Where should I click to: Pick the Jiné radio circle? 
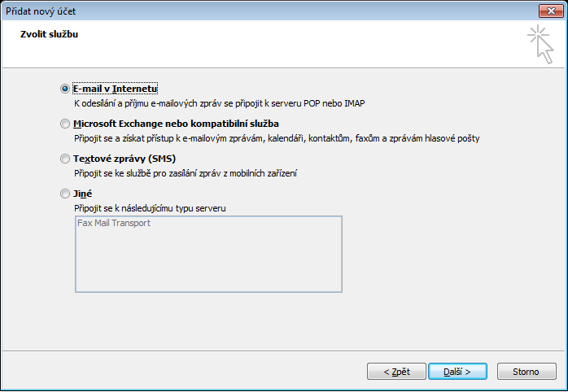[65, 194]
